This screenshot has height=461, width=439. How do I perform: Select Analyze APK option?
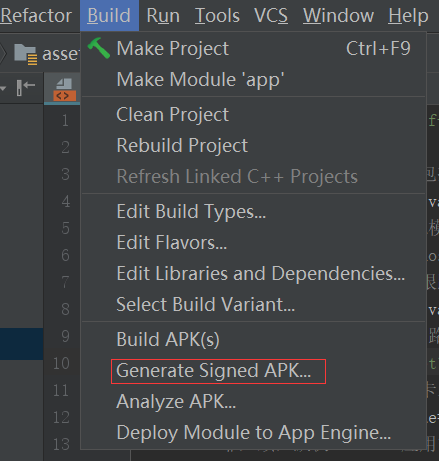pos(253,402)
